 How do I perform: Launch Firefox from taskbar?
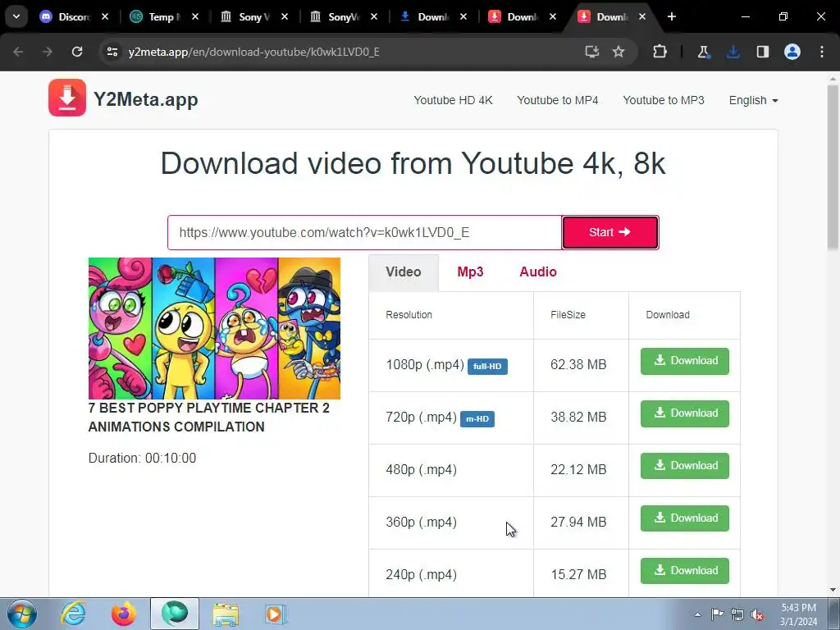pos(124,614)
